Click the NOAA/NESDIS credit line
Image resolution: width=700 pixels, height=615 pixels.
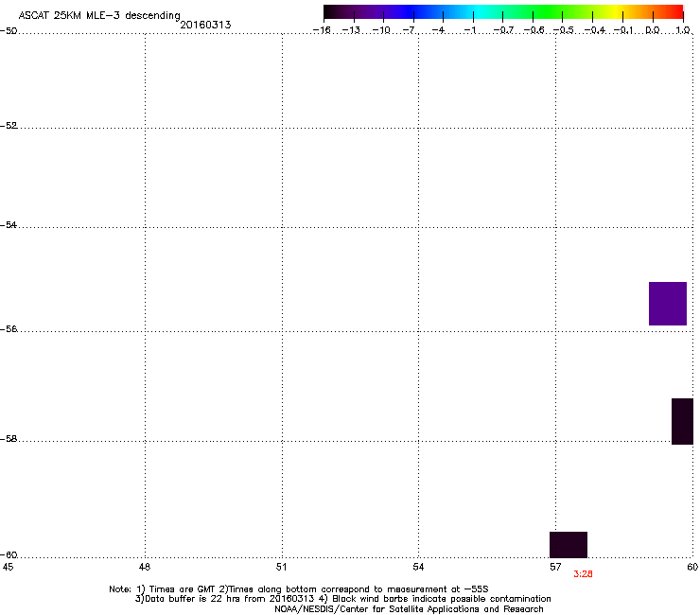coord(409,609)
